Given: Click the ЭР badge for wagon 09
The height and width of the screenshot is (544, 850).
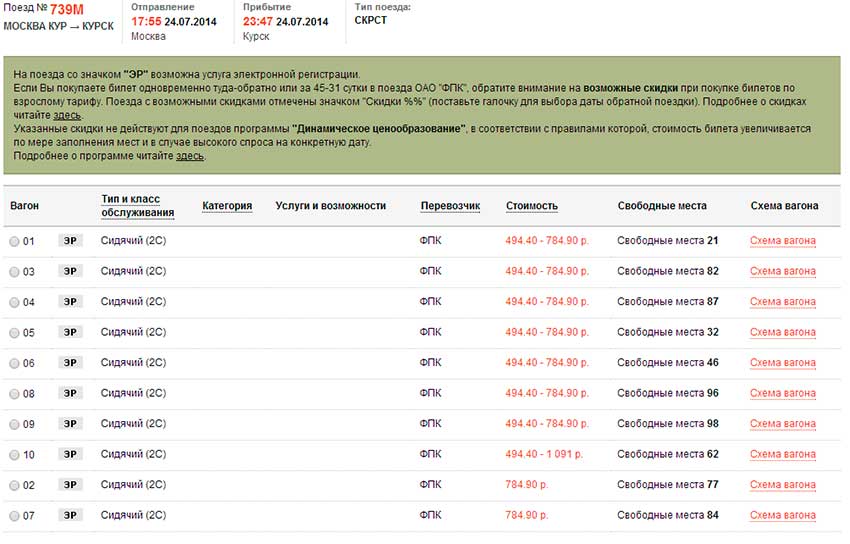Looking at the screenshot, I should 70,424.
